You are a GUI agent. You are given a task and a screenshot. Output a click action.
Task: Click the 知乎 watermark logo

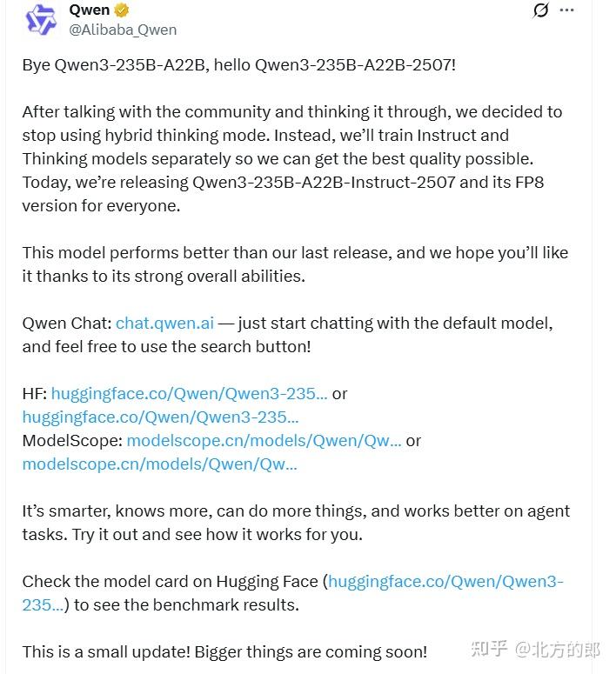coord(488,649)
